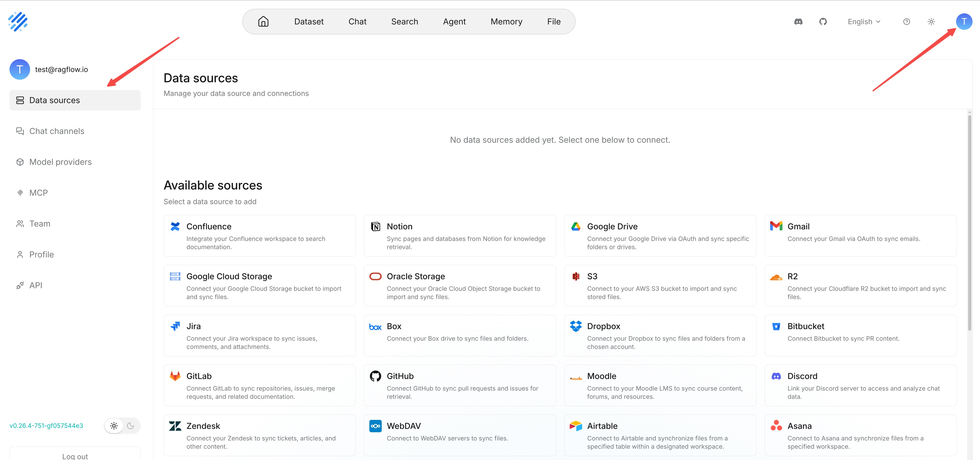
Task: Click the Moodle logo icon
Action: [576, 378]
